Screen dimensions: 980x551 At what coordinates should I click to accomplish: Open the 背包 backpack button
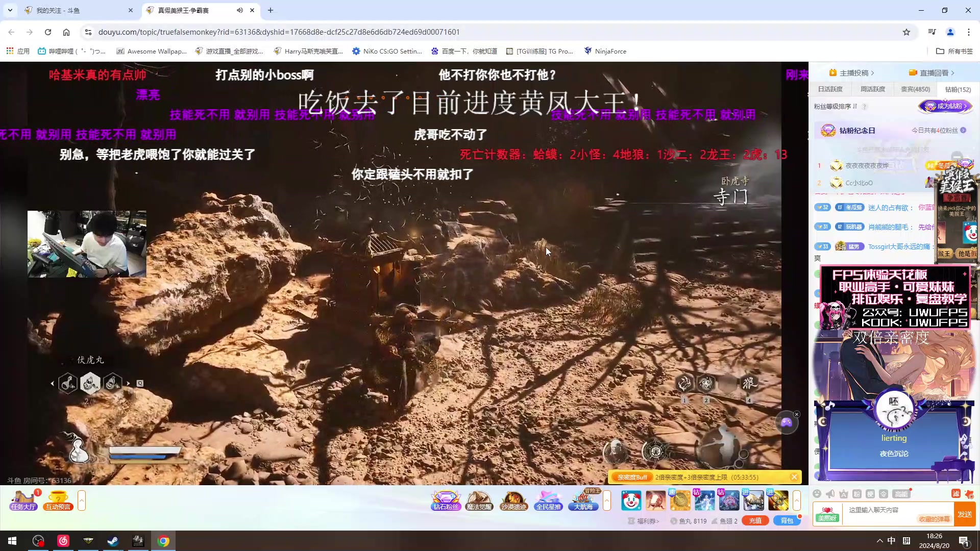tap(787, 521)
